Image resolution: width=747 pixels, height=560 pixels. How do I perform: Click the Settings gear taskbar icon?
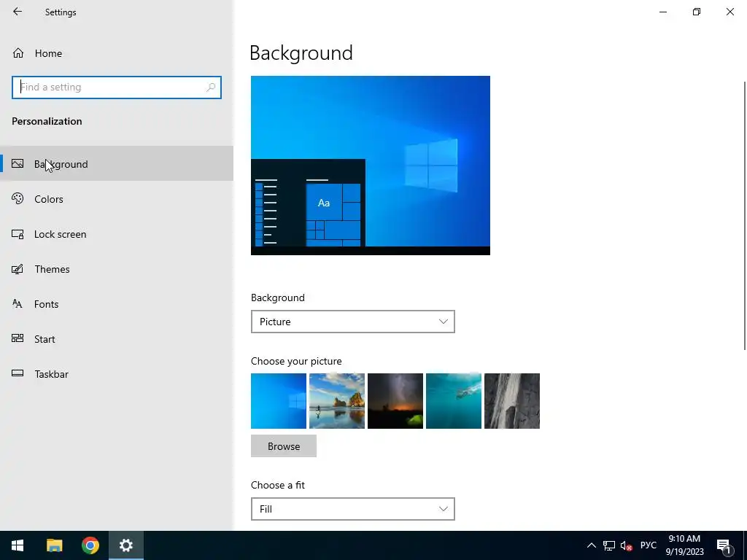(126, 545)
